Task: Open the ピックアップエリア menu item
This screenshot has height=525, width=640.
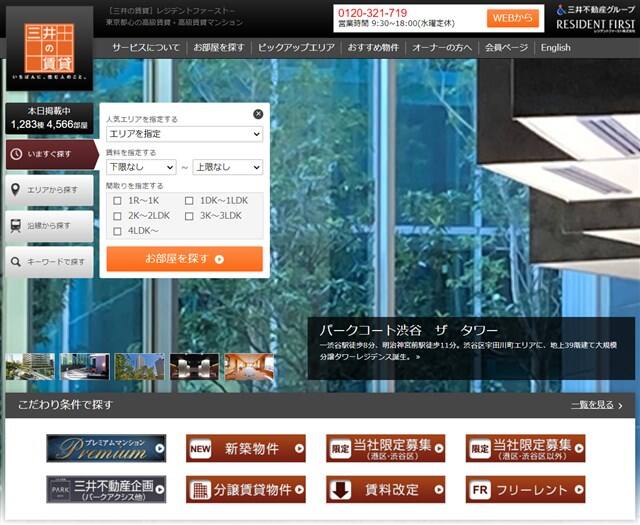Action: coord(294,47)
